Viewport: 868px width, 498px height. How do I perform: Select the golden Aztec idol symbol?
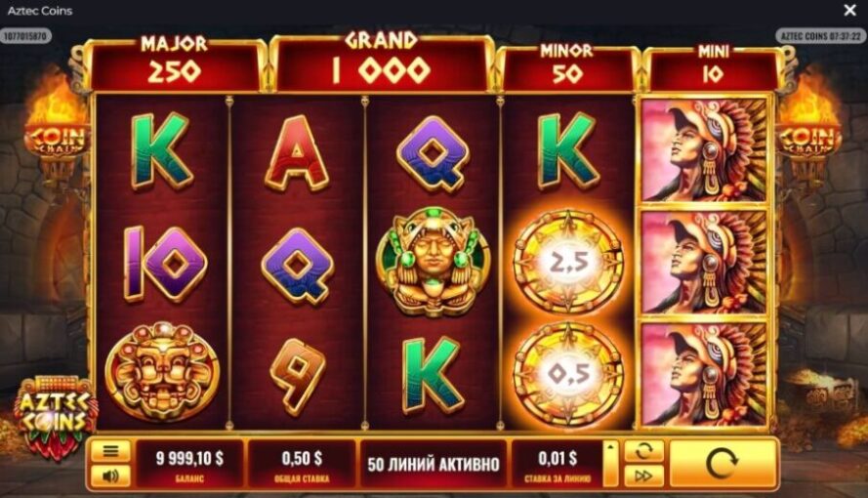pos(433,261)
